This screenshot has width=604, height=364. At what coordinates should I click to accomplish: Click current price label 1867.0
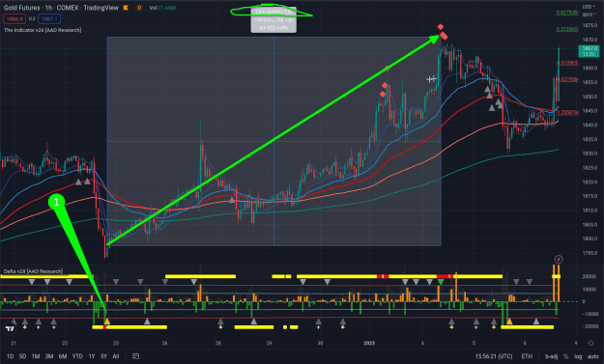point(590,51)
